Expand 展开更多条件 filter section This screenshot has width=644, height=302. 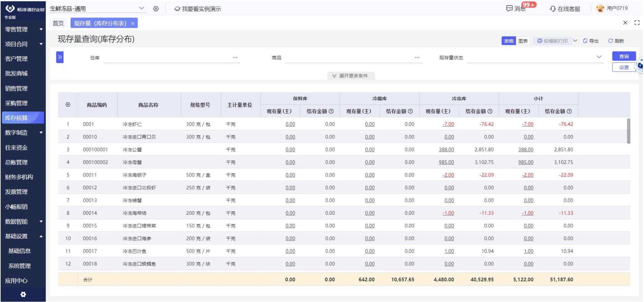tap(351, 76)
